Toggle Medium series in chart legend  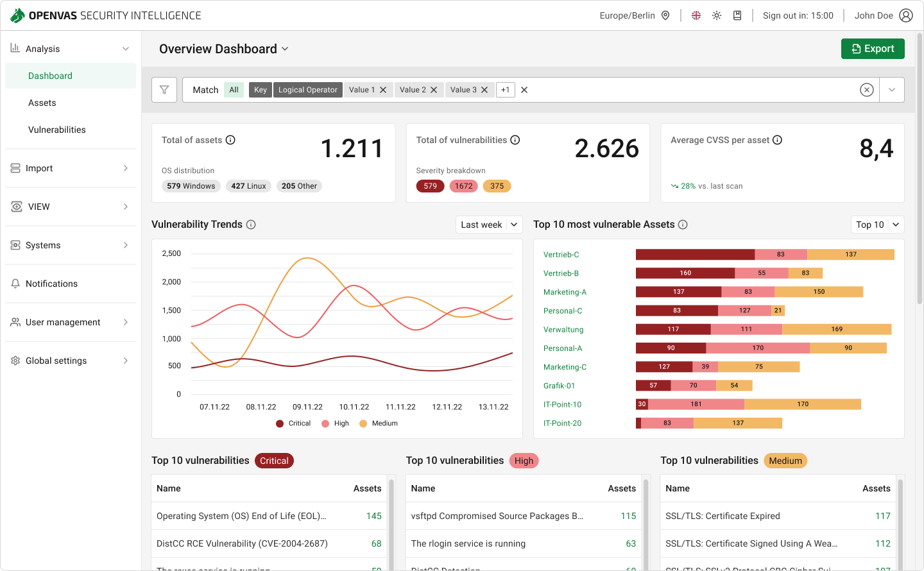coord(379,423)
